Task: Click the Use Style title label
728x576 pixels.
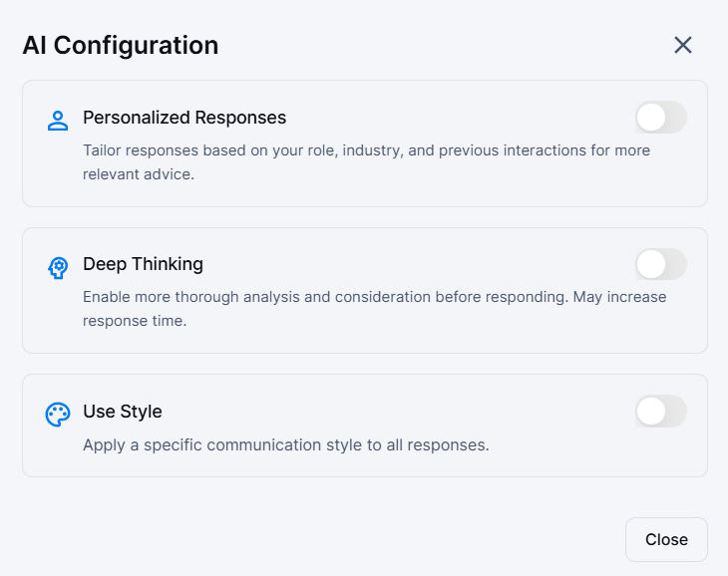Action: 122,412
